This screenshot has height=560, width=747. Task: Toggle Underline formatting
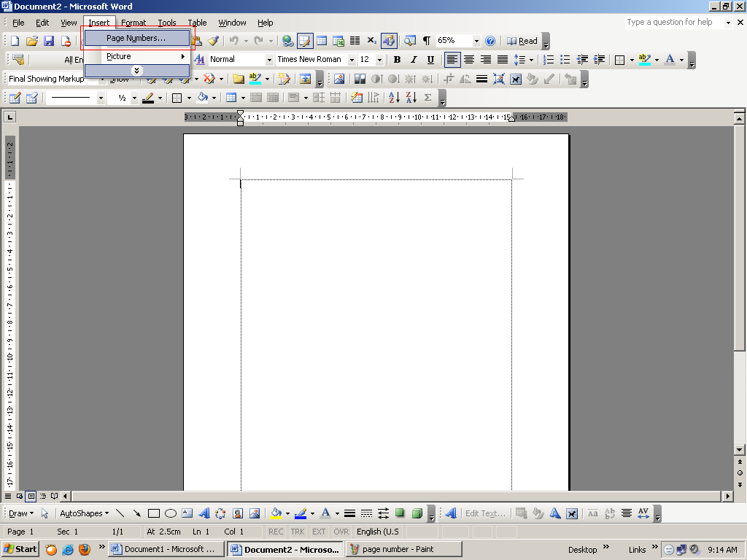coord(430,60)
